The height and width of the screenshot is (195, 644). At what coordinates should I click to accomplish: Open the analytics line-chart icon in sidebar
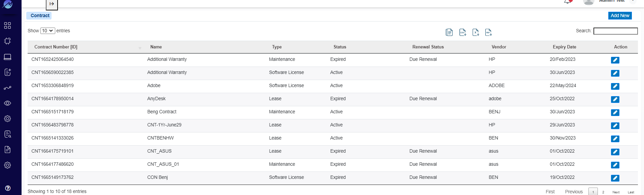pyautogui.click(x=7, y=88)
